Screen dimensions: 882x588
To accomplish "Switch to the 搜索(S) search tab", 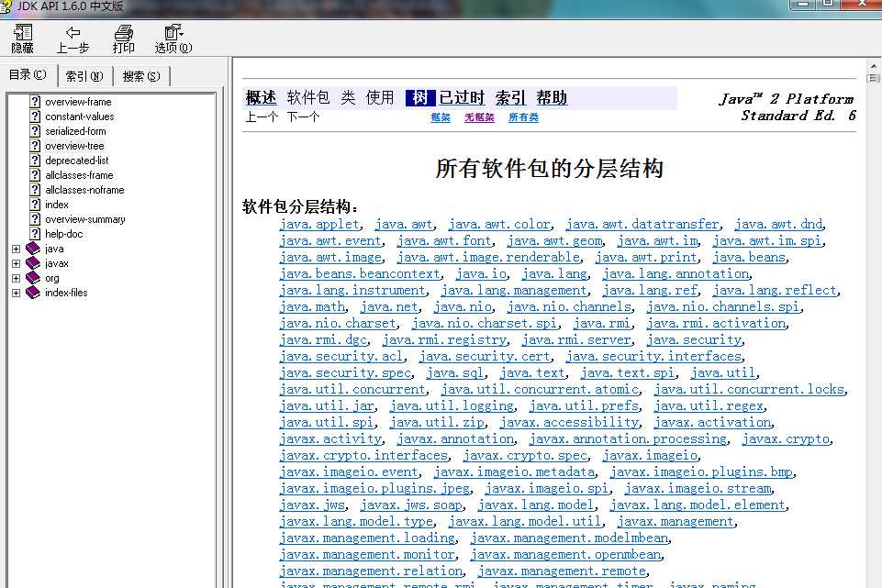I will [x=141, y=76].
